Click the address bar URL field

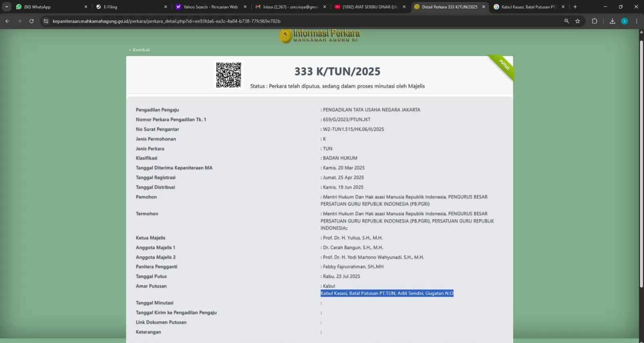point(282,21)
